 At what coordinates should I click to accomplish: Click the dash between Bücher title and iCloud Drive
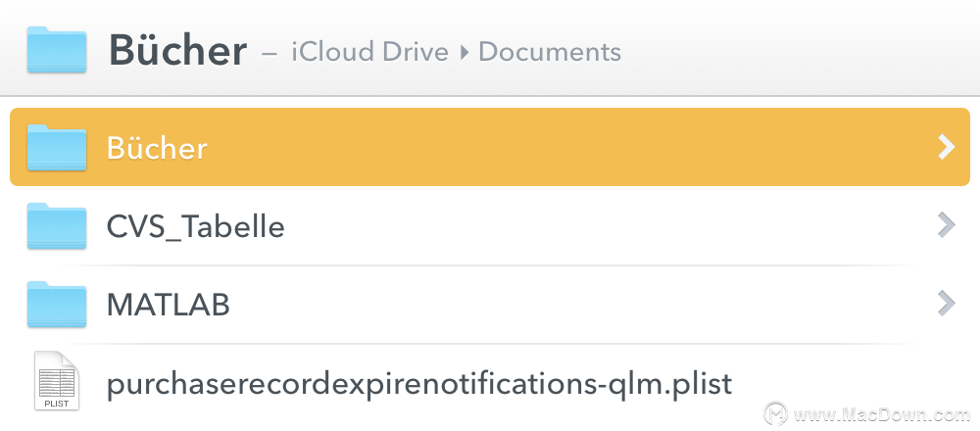click(269, 53)
